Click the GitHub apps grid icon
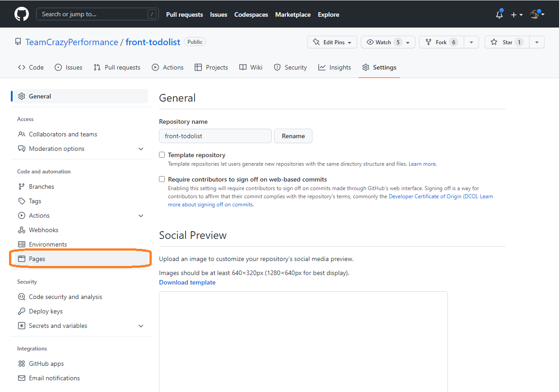 [x=22, y=364]
